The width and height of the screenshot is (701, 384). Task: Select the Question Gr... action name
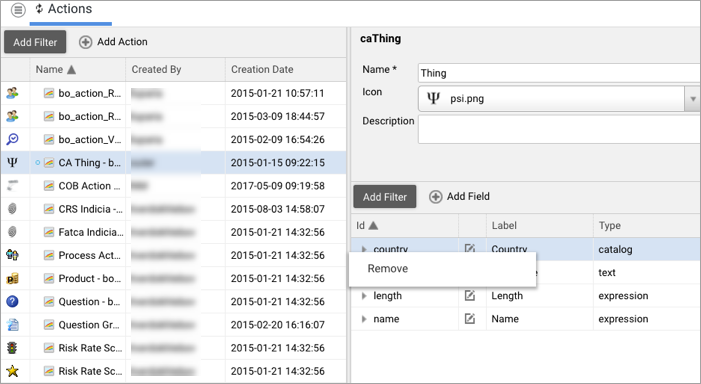(89, 325)
